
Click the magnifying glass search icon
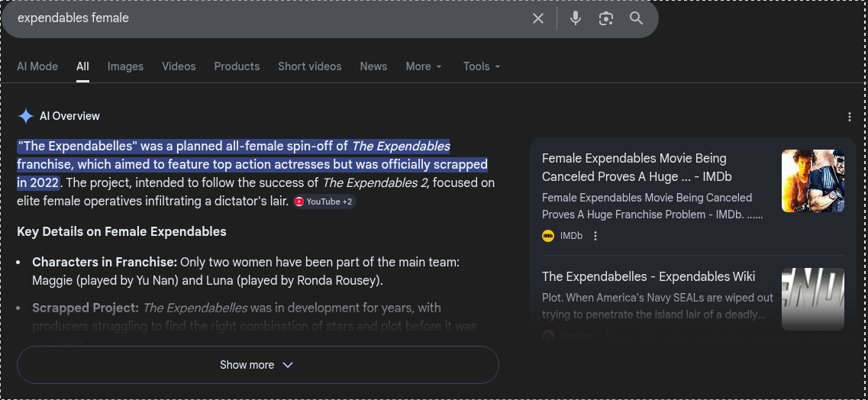pos(636,18)
